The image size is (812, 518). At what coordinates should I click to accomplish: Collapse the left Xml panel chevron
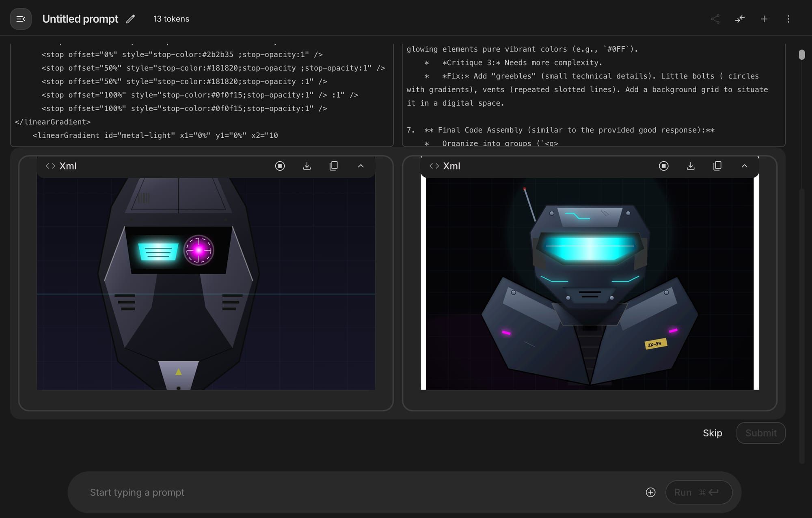point(361,166)
